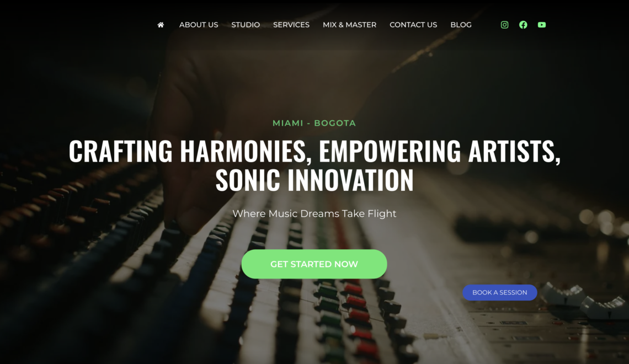This screenshot has width=629, height=364.
Task: Open the Mix & Master page
Action: (349, 25)
